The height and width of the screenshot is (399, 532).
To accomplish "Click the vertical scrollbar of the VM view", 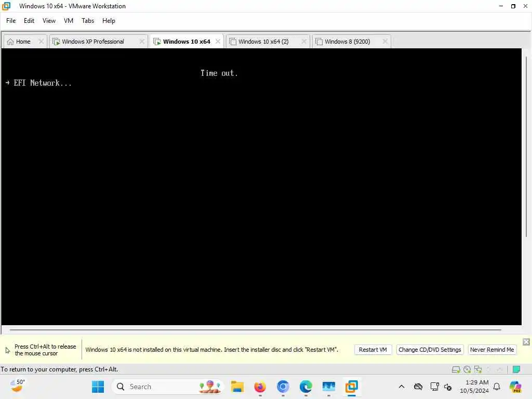I will click(x=526, y=146).
